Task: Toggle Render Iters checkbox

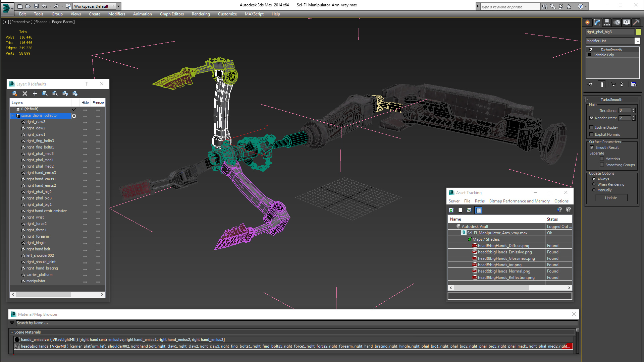Action: click(x=592, y=118)
